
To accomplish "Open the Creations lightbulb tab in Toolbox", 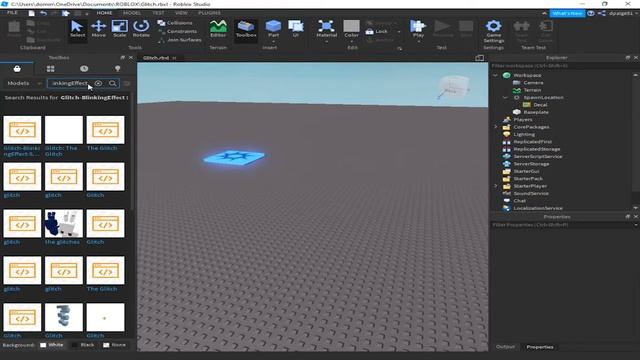I will click(x=118, y=69).
